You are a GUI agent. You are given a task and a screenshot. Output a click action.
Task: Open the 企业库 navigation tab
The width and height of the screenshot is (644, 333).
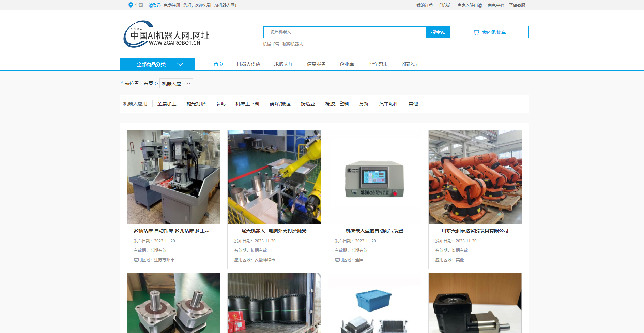coord(347,64)
